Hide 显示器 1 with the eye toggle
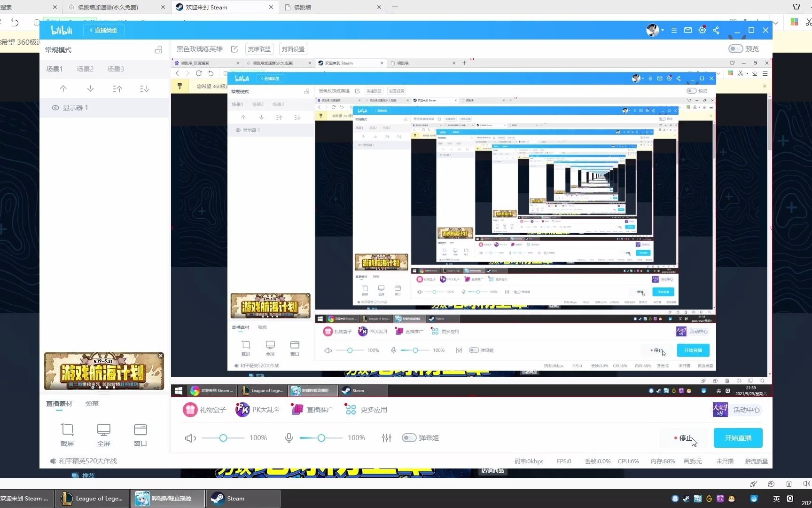The height and width of the screenshot is (508, 812). point(55,107)
